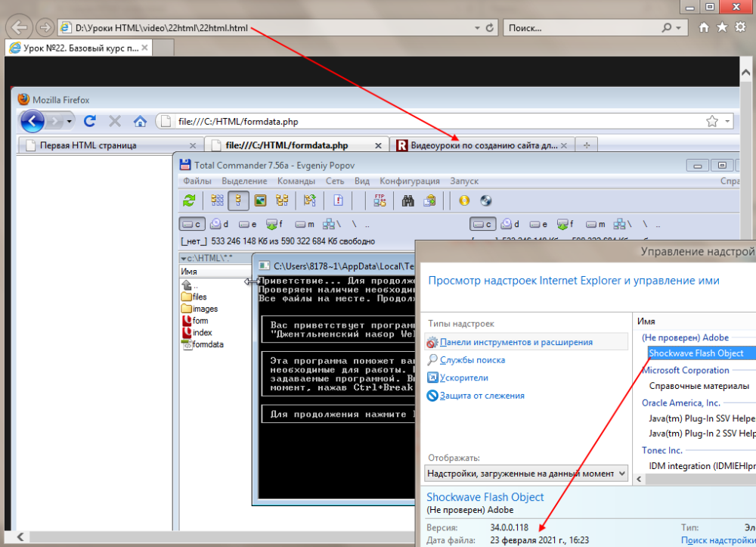Switch to Первая HTML страница Firefox tab

coord(110,145)
